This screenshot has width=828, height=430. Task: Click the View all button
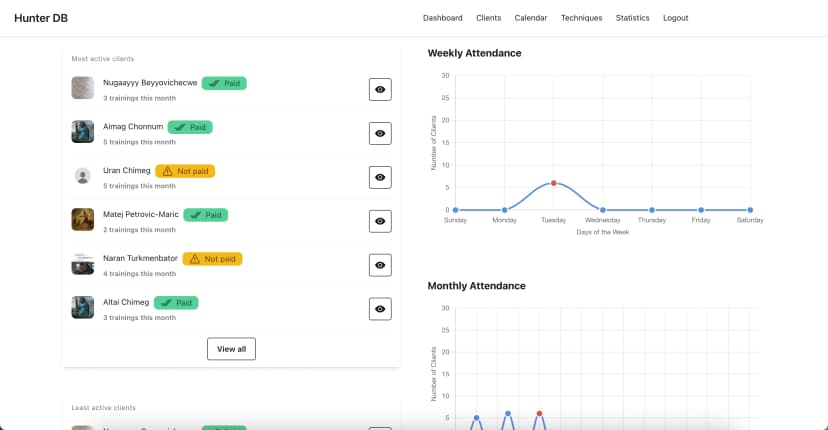click(x=231, y=349)
